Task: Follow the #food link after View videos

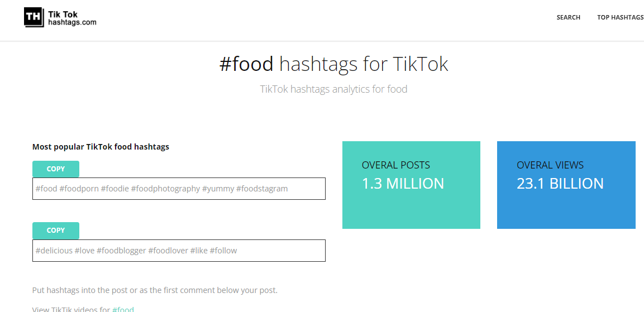Action: click(123, 309)
